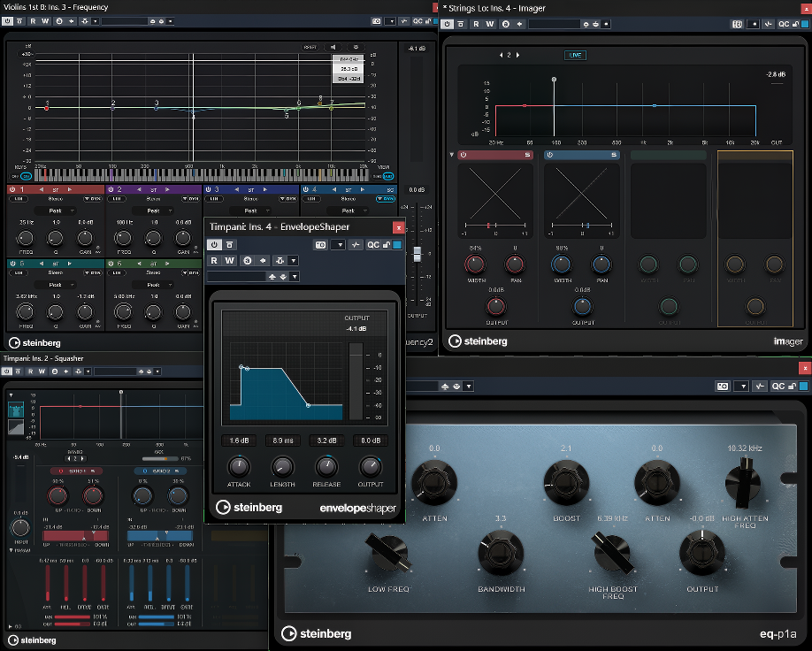
Task: Enable Read automation in Frequency window
Action: (33, 21)
